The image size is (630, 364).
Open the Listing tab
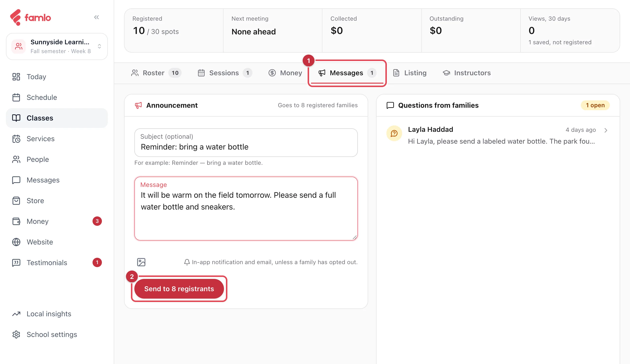pos(409,73)
